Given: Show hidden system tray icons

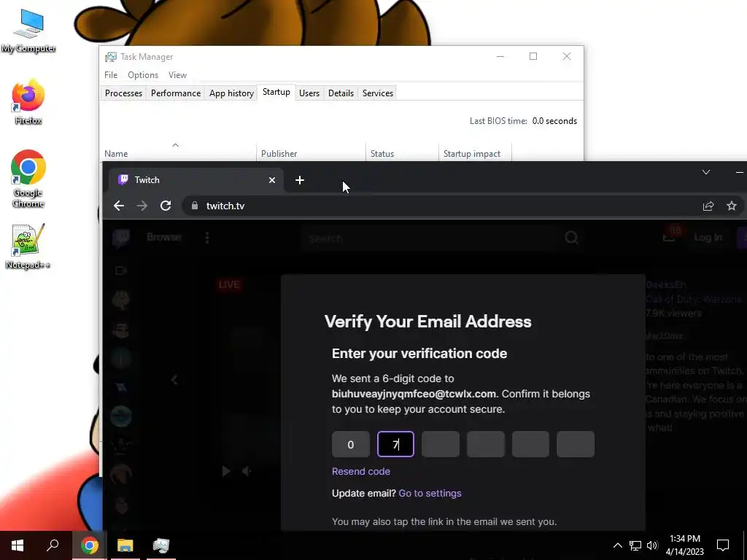Looking at the screenshot, I should click(617, 545).
